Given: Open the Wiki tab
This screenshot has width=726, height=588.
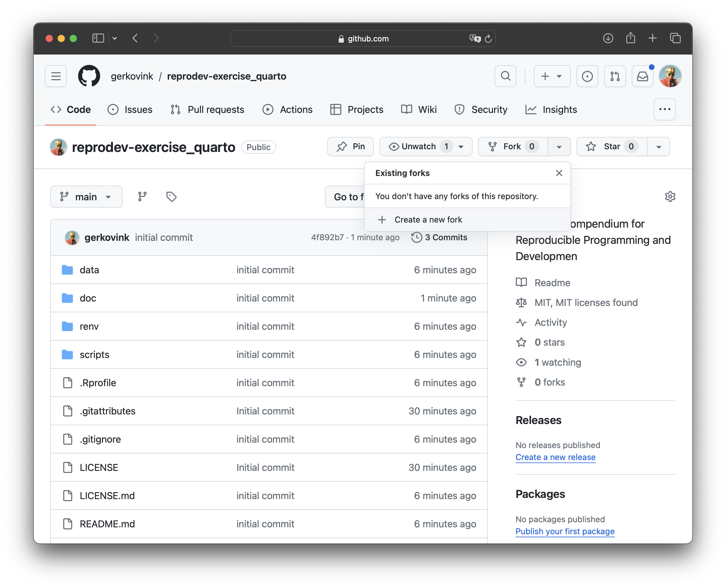Looking at the screenshot, I should pyautogui.click(x=419, y=109).
